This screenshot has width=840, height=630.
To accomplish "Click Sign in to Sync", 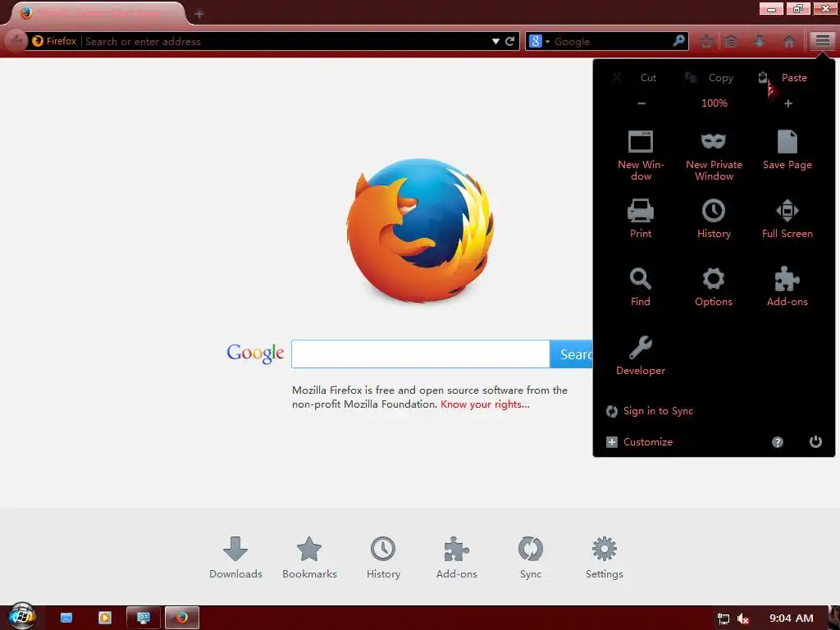I will (x=650, y=411).
